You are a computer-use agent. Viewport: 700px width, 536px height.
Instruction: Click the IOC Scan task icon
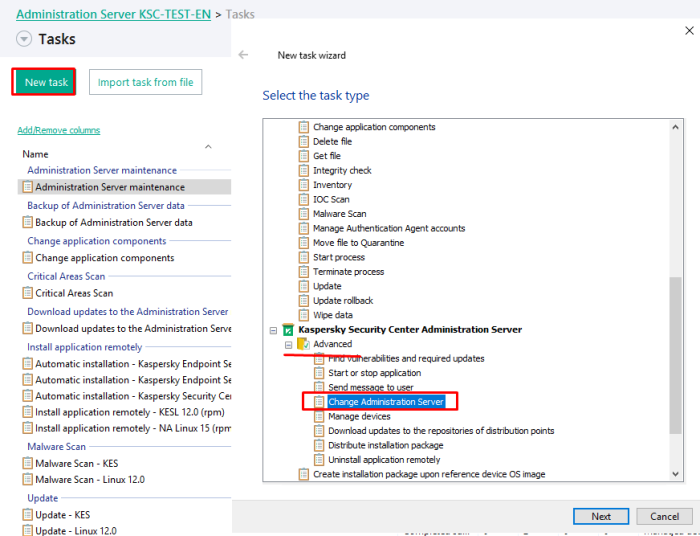[304, 199]
